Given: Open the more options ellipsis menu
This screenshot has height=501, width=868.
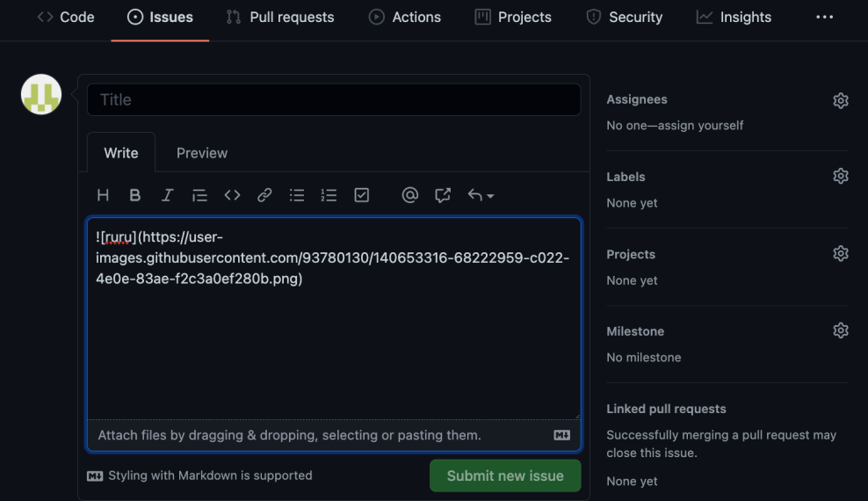Looking at the screenshot, I should (824, 18).
